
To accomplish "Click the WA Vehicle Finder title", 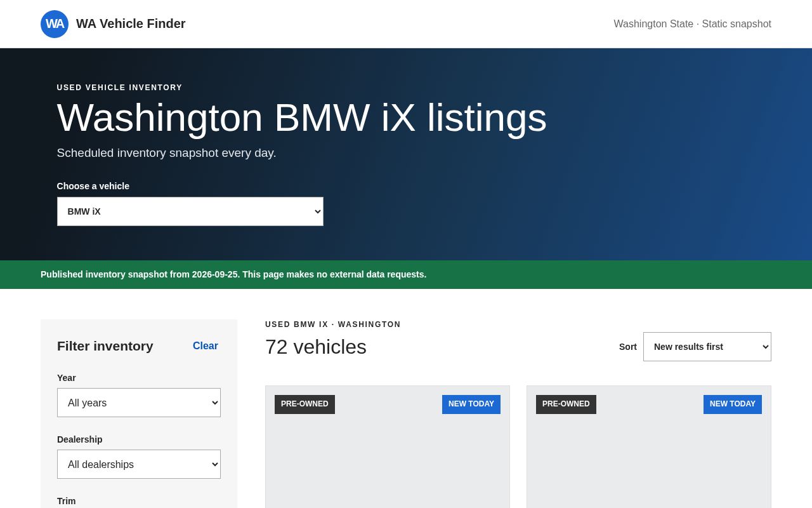I will click(x=131, y=23).
